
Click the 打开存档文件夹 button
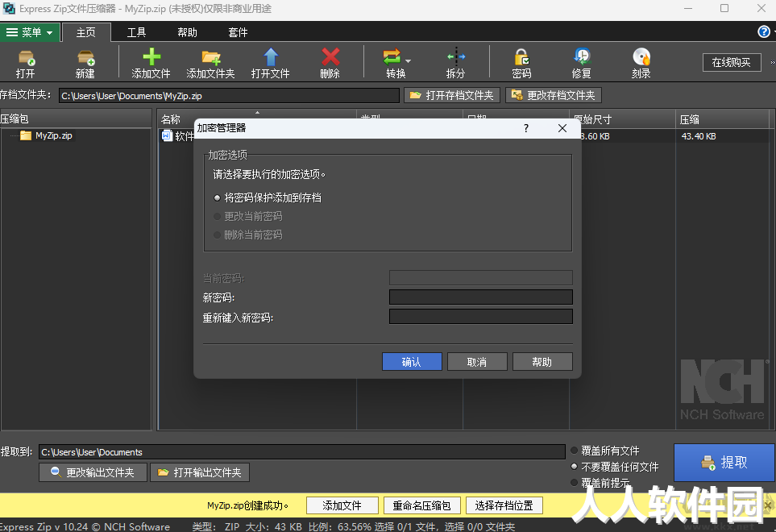pyautogui.click(x=452, y=95)
